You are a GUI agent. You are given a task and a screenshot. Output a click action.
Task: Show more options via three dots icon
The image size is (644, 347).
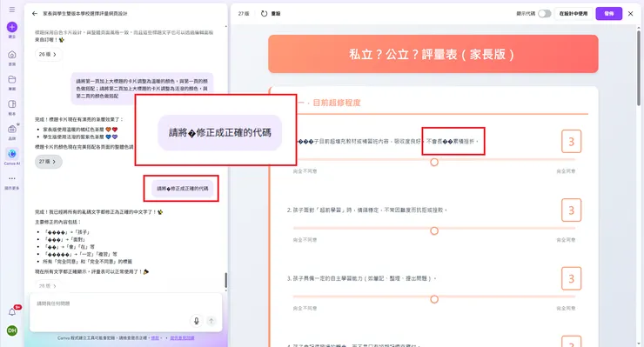click(x=12, y=178)
